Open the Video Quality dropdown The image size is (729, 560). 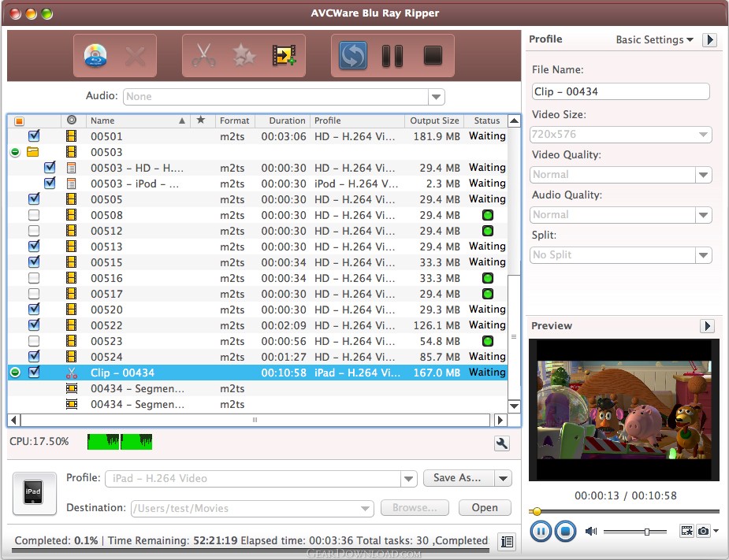[704, 175]
